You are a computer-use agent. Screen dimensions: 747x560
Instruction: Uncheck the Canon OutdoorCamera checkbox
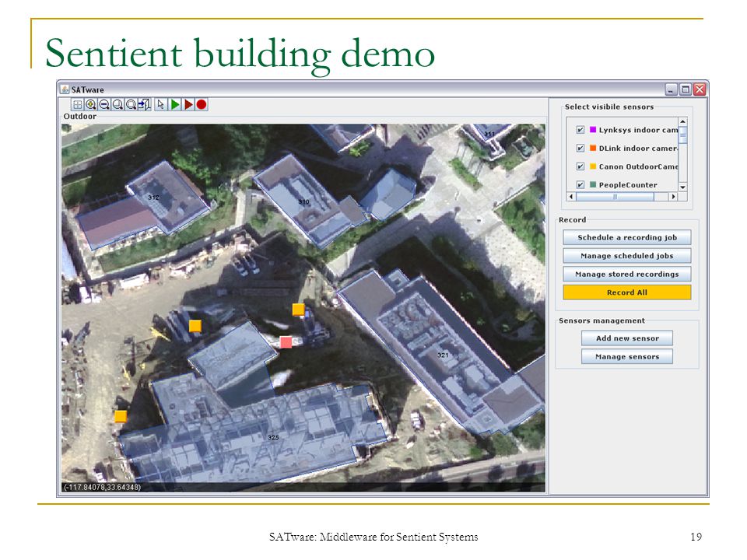click(x=580, y=166)
